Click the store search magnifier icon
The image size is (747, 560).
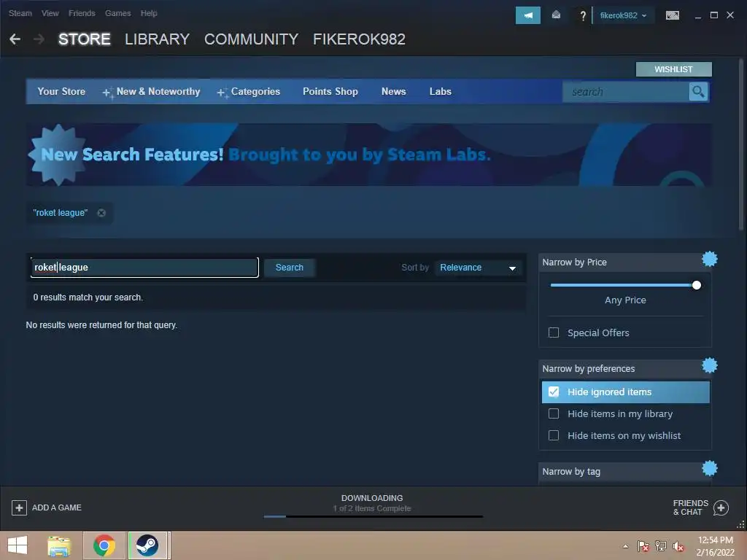coord(698,91)
